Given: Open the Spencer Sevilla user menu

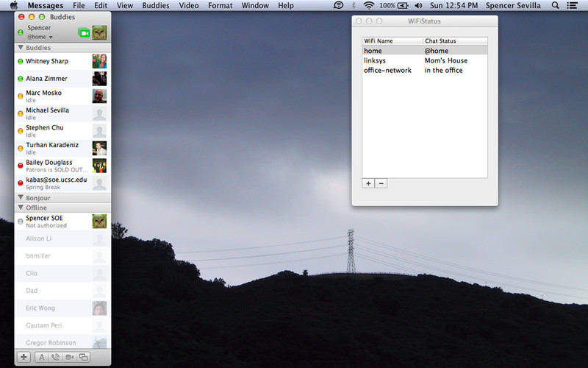Looking at the screenshot, I should point(513,5).
